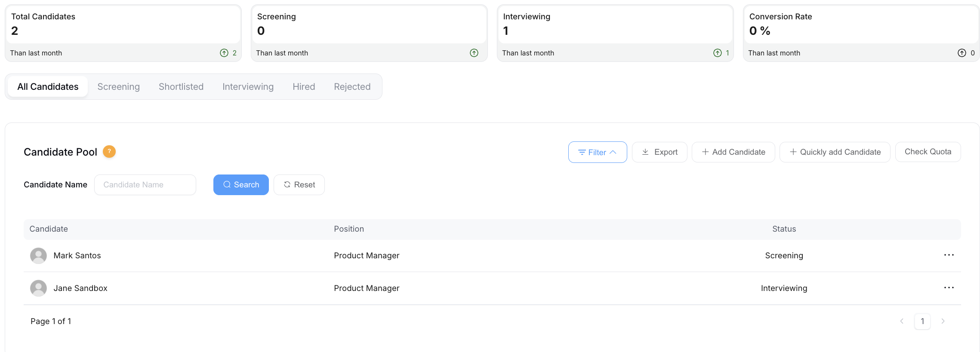The image size is (980, 352).
Task: Focus the Candidate Name input field
Action: [x=145, y=185]
